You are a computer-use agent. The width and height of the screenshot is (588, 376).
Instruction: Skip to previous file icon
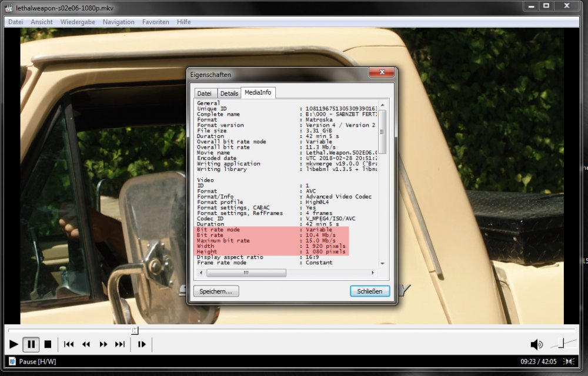point(69,344)
